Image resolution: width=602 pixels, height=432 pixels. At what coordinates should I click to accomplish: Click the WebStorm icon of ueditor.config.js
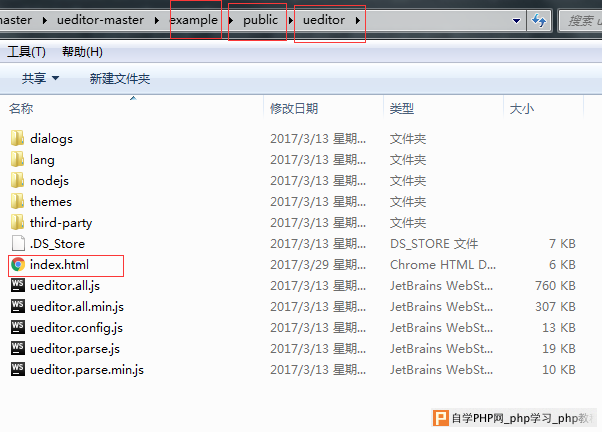(x=18, y=327)
